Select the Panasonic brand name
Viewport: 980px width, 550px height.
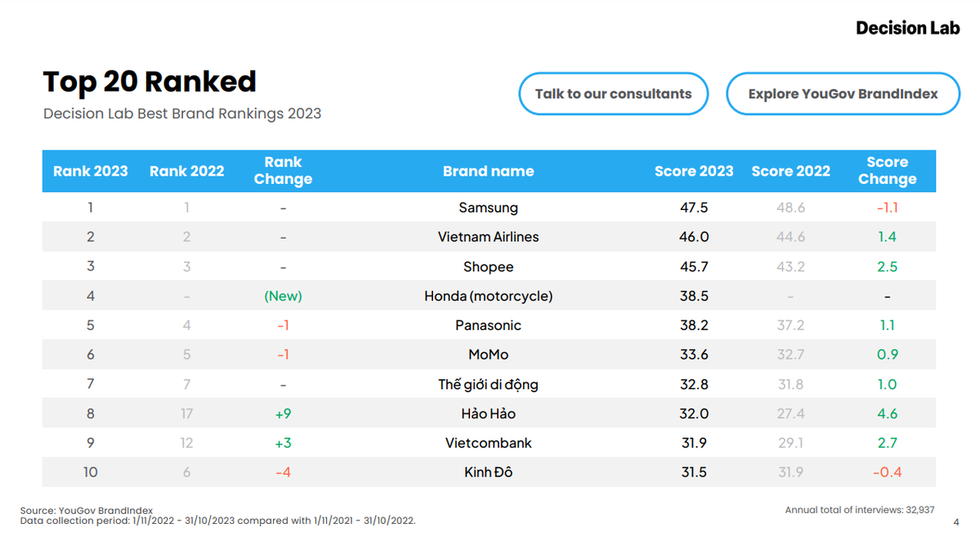(488, 325)
